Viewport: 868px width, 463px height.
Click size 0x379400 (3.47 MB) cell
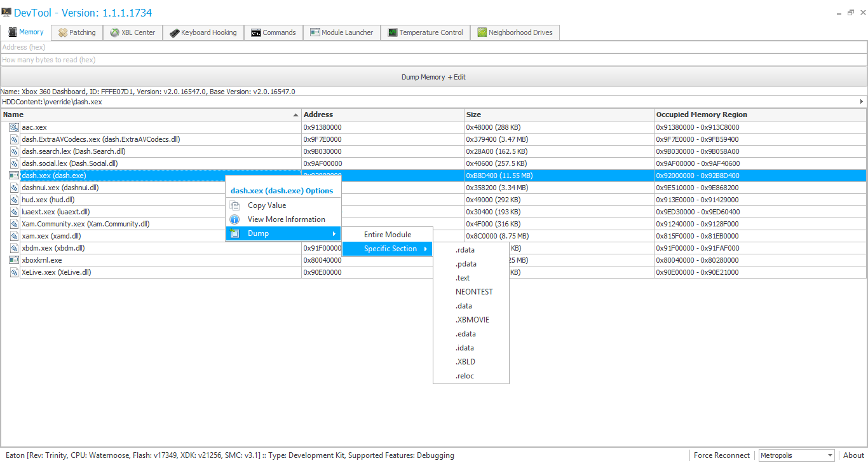click(x=559, y=139)
